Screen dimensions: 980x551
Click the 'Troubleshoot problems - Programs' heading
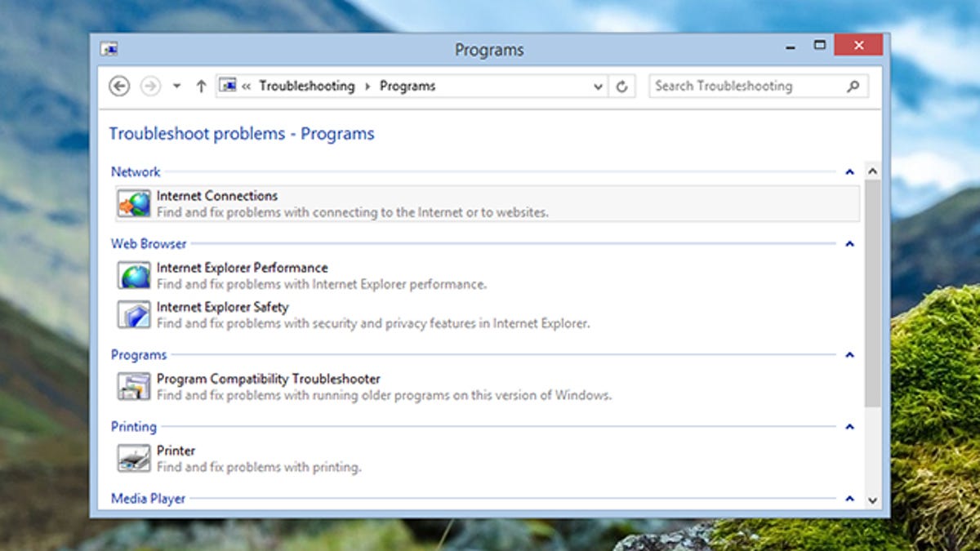242,134
